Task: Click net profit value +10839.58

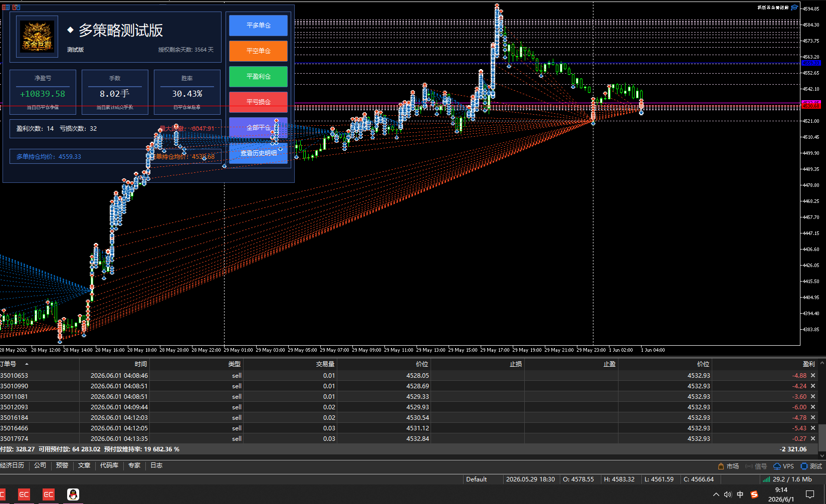Action: [43, 94]
